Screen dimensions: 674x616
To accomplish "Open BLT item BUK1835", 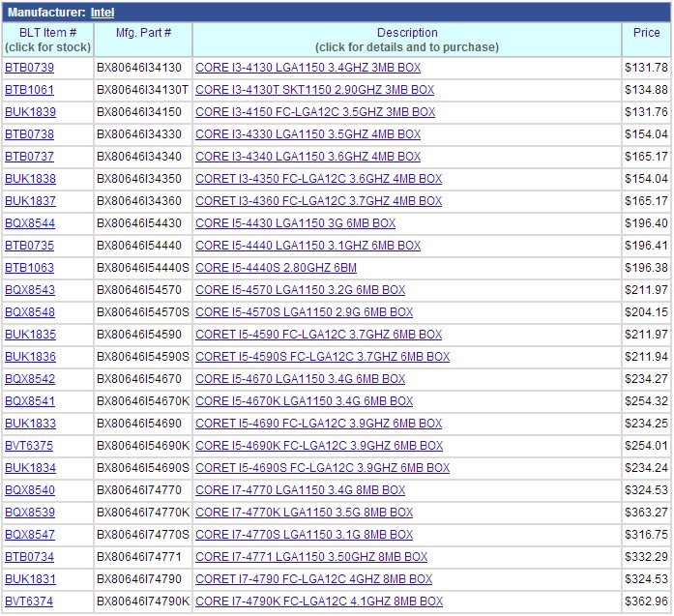I will (x=30, y=335).
